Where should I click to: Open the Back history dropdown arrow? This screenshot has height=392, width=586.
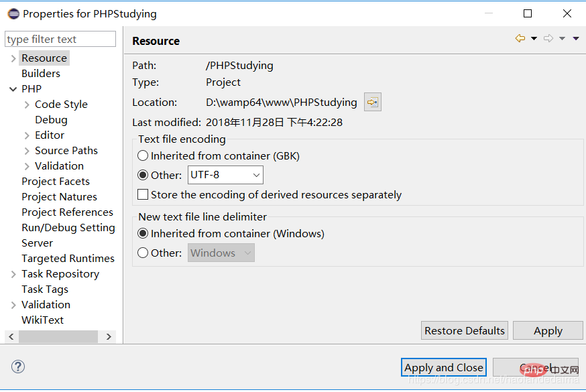(534, 38)
